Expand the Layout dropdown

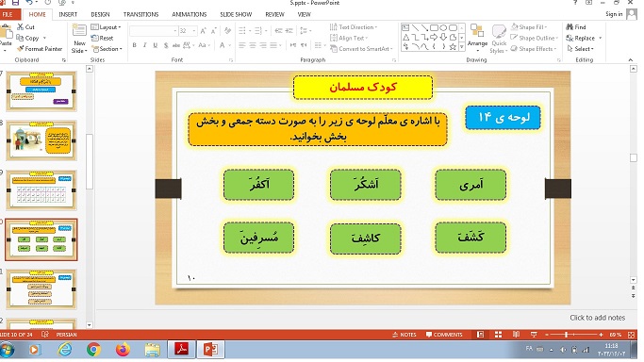106,27
